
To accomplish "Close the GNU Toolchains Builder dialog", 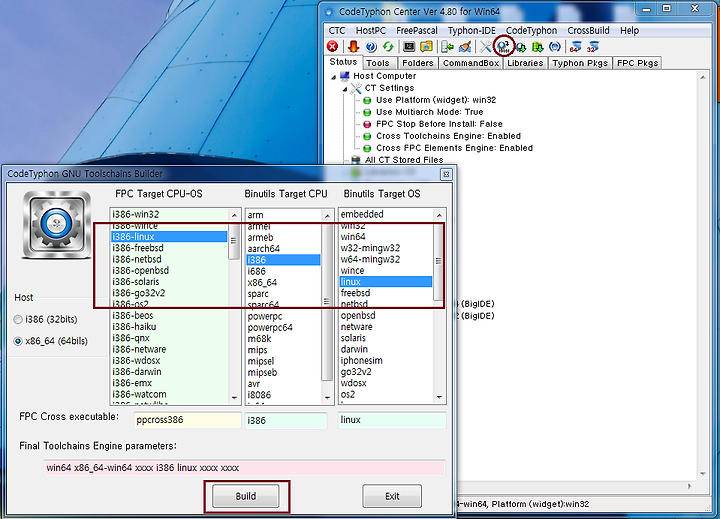I will click(445, 174).
